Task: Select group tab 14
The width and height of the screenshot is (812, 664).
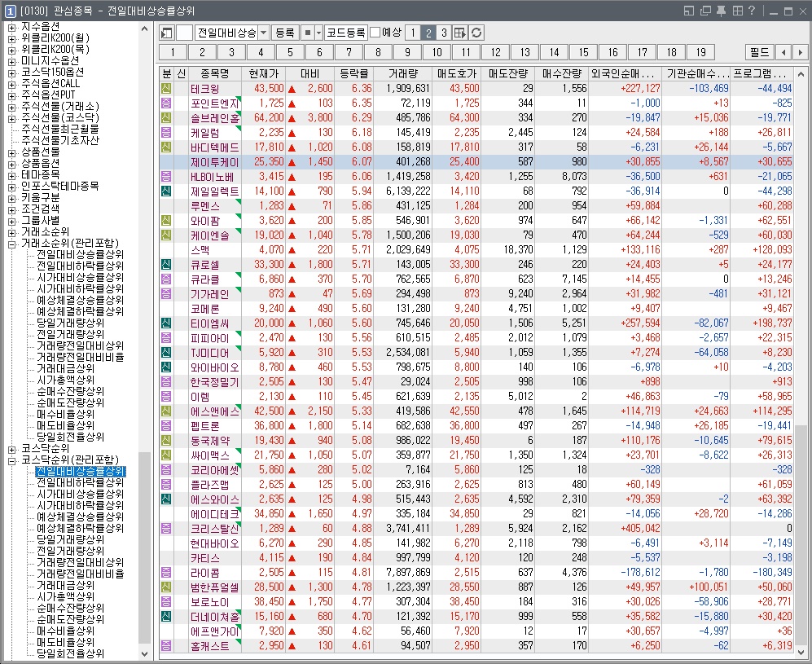Action: 554,52
